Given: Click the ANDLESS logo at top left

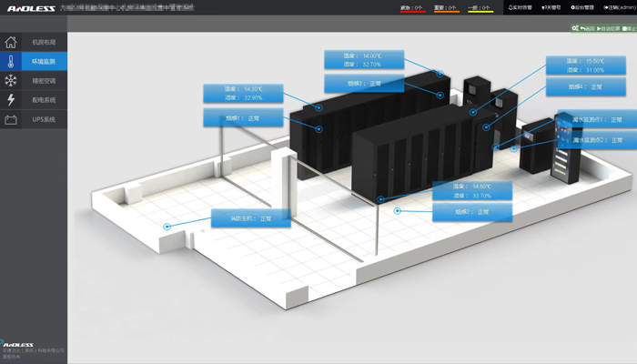Looking at the screenshot, I should click(30, 8).
